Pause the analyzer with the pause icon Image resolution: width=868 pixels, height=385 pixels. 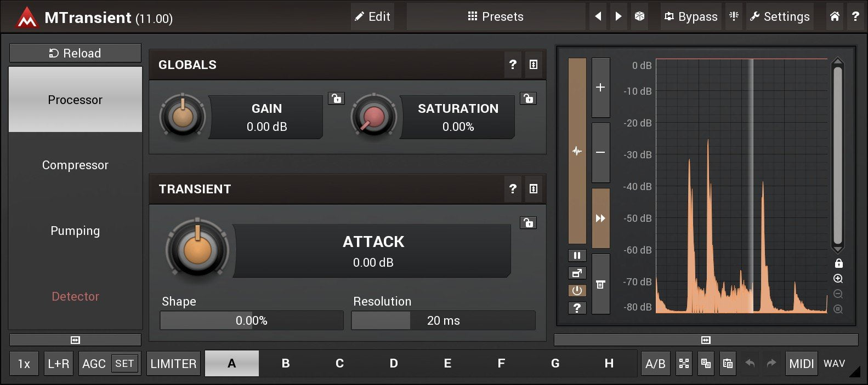click(x=577, y=255)
